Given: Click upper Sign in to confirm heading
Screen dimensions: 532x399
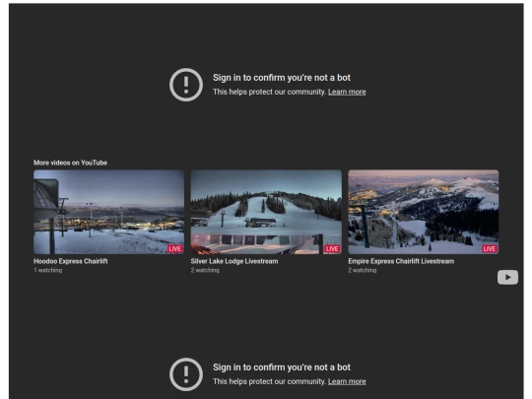Looking at the screenshot, I should pyautogui.click(x=282, y=78).
